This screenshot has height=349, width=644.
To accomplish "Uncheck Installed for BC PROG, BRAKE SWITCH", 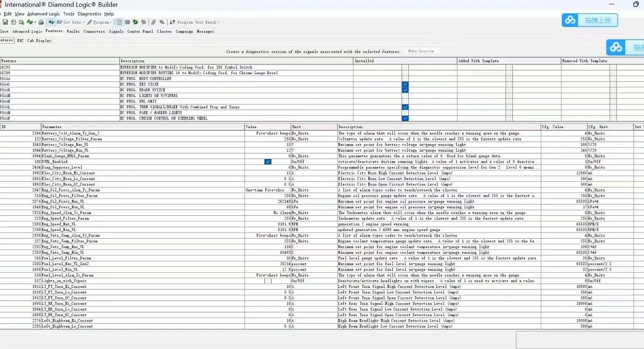I will click(405, 90).
